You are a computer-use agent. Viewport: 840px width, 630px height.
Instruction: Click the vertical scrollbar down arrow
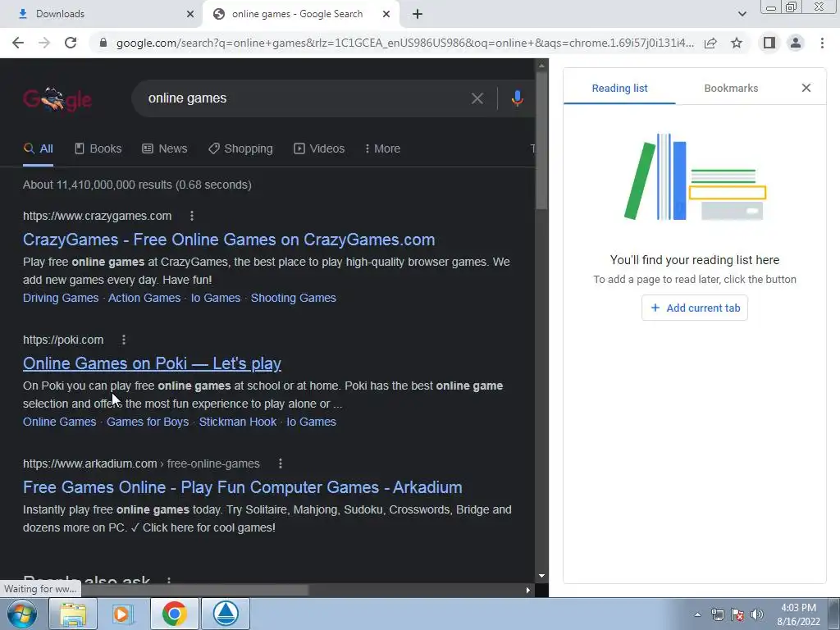pos(541,576)
